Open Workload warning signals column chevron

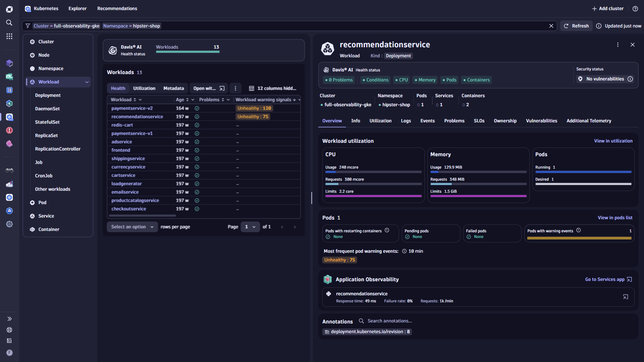(x=299, y=100)
